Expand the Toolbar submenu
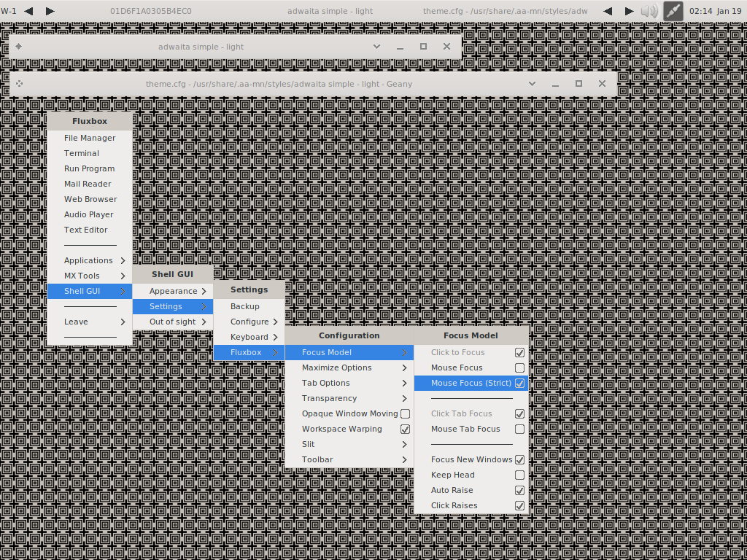Screen dimensions: 747x560 (x=349, y=459)
